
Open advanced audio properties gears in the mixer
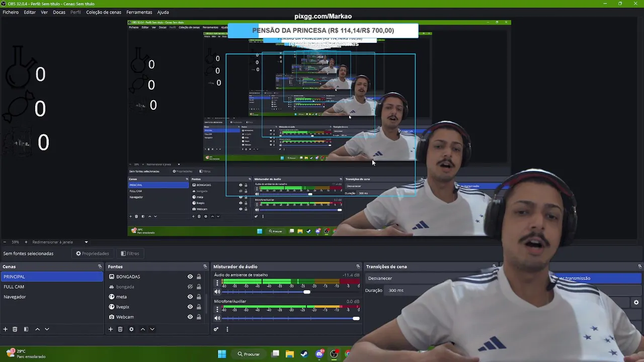point(216,329)
